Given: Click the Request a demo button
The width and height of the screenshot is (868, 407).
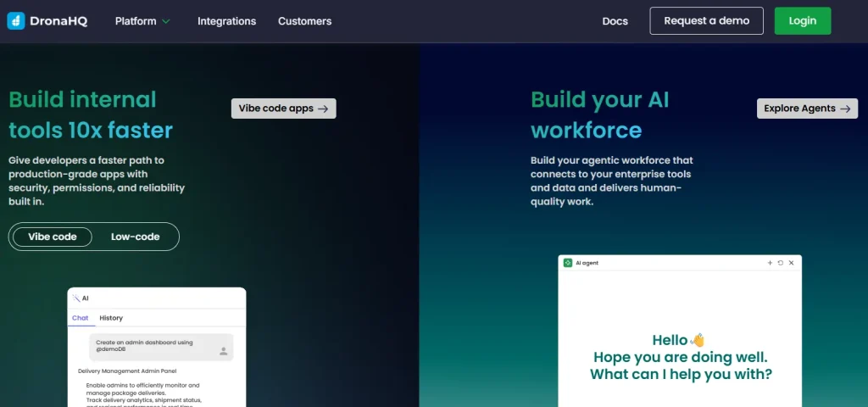Looking at the screenshot, I should 706,21.
